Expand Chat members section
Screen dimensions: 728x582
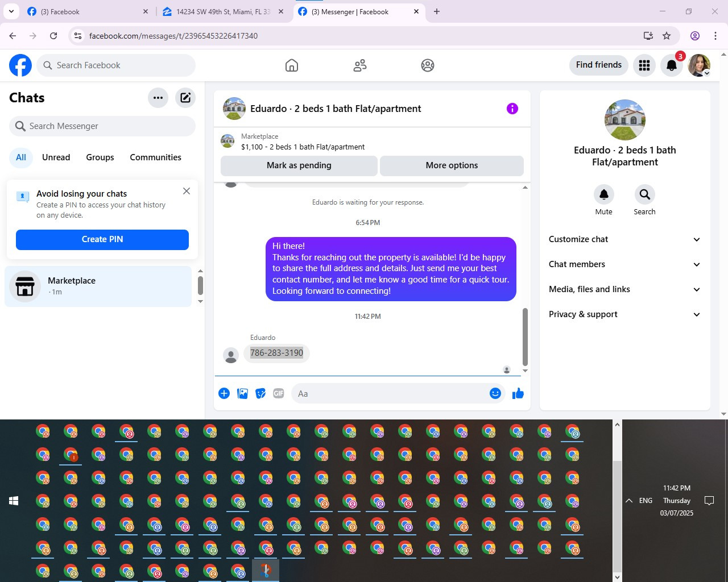coord(625,264)
